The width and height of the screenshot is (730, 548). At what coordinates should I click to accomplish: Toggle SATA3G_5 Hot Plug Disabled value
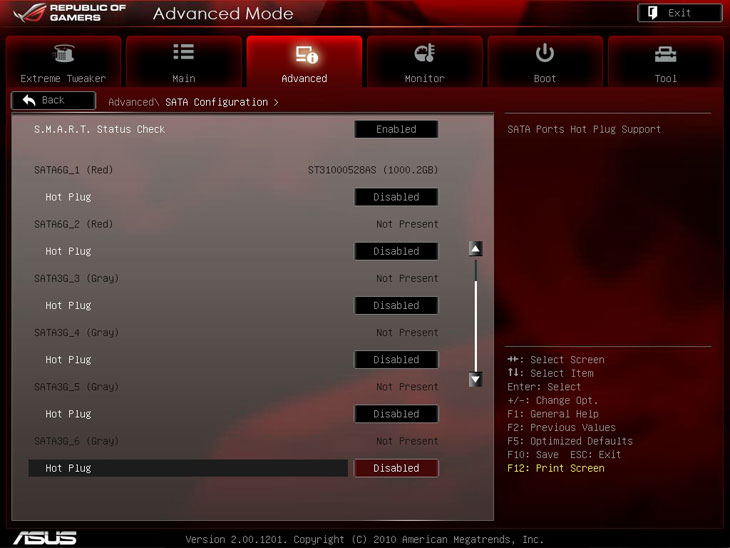point(396,413)
